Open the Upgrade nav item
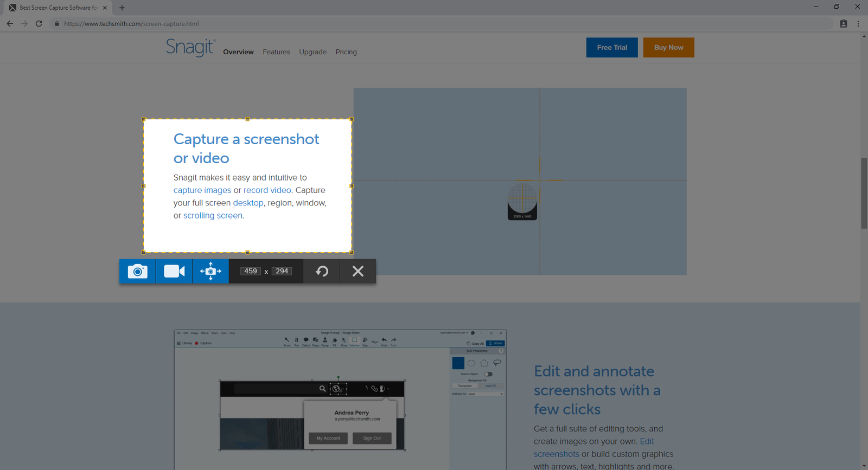 [x=312, y=52]
